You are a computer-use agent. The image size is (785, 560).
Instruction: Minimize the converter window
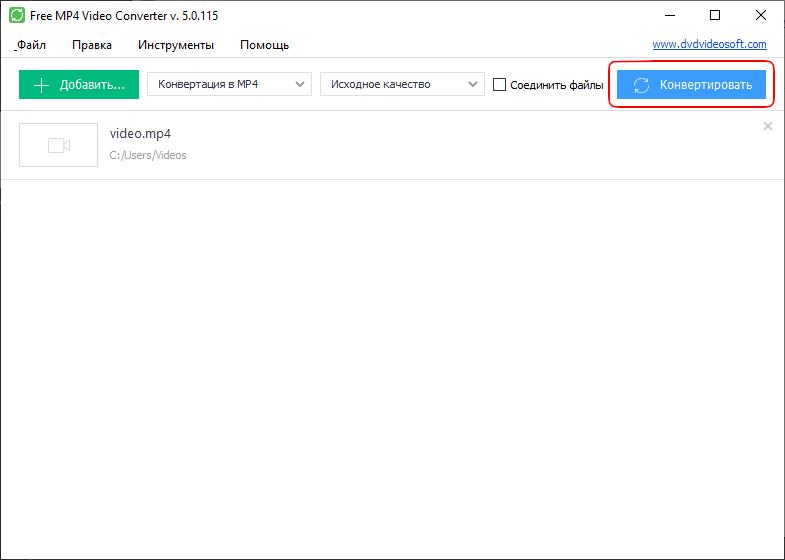669,16
